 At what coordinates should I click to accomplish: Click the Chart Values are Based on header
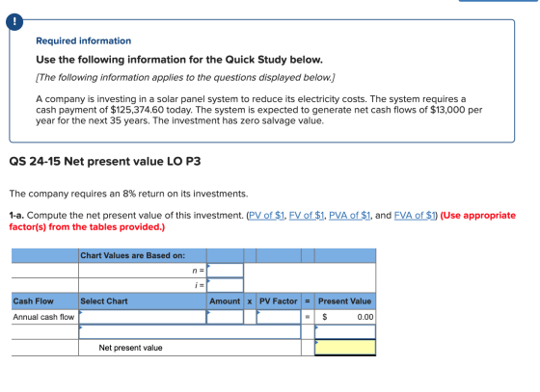click(133, 255)
